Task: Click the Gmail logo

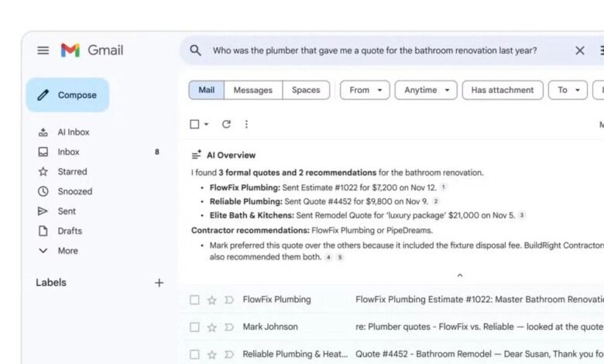Action: 91,50
